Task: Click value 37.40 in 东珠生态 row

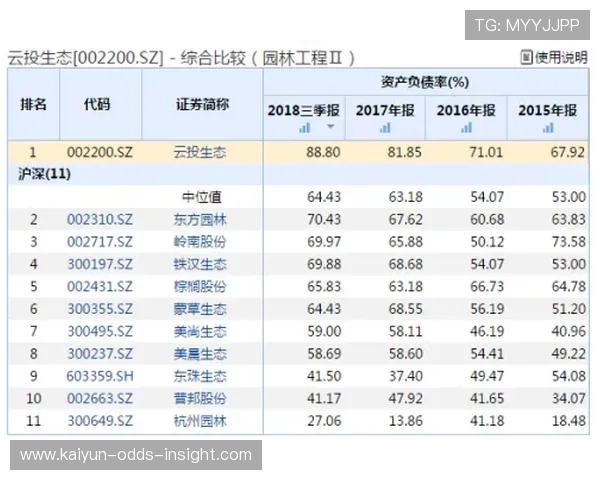Action: click(x=406, y=376)
